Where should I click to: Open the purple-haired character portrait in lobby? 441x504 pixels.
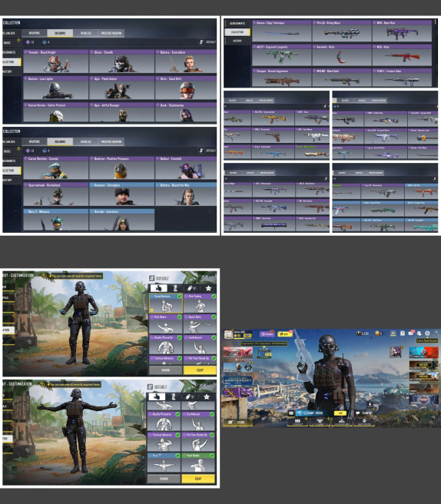(396, 352)
